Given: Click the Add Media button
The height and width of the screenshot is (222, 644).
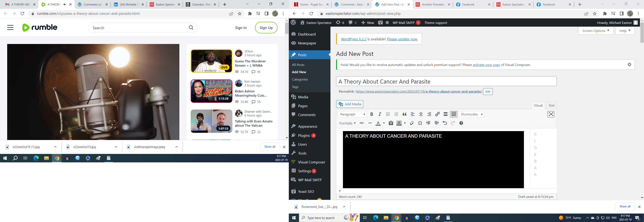Looking at the screenshot, I should (350, 104).
